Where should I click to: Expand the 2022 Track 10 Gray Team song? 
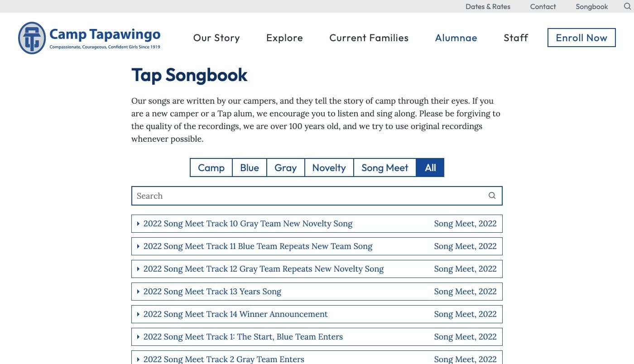point(248,224)
